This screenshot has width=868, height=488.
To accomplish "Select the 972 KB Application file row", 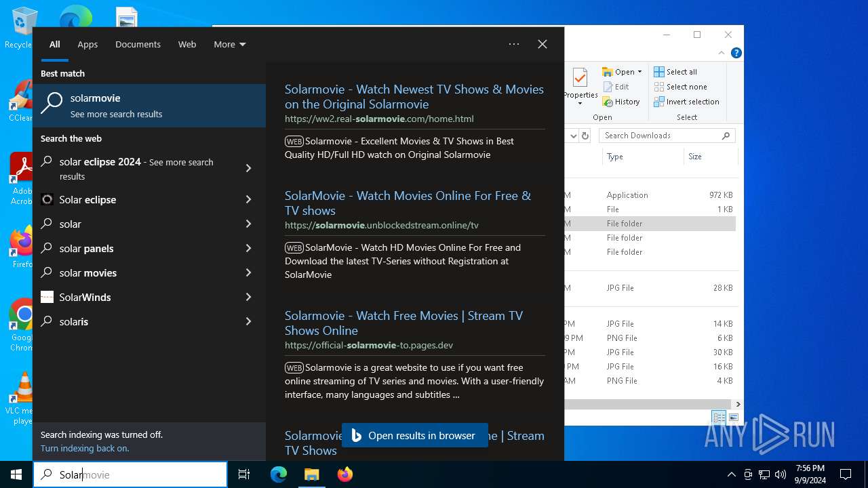I will (x=650, y=195).
